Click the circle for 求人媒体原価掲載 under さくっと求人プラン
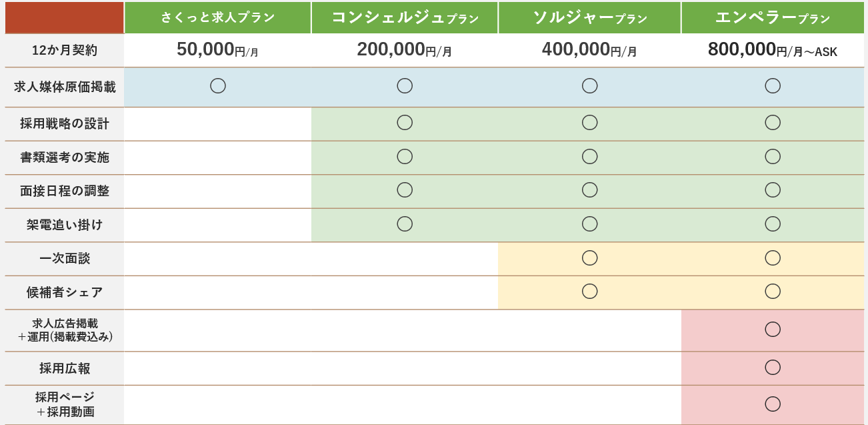 pos(218,85)
